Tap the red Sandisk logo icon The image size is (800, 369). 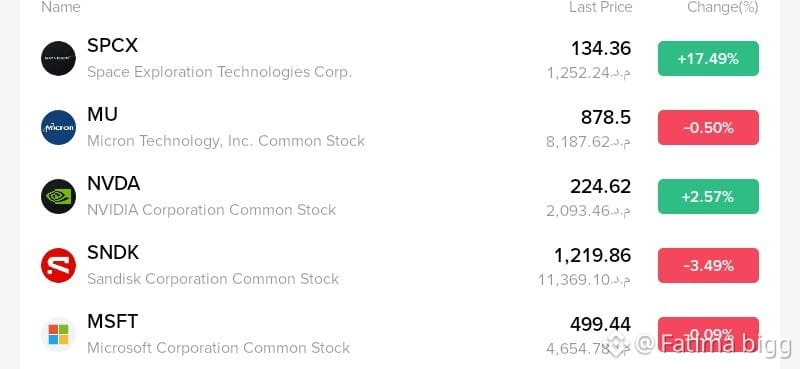tap(58, 265)
